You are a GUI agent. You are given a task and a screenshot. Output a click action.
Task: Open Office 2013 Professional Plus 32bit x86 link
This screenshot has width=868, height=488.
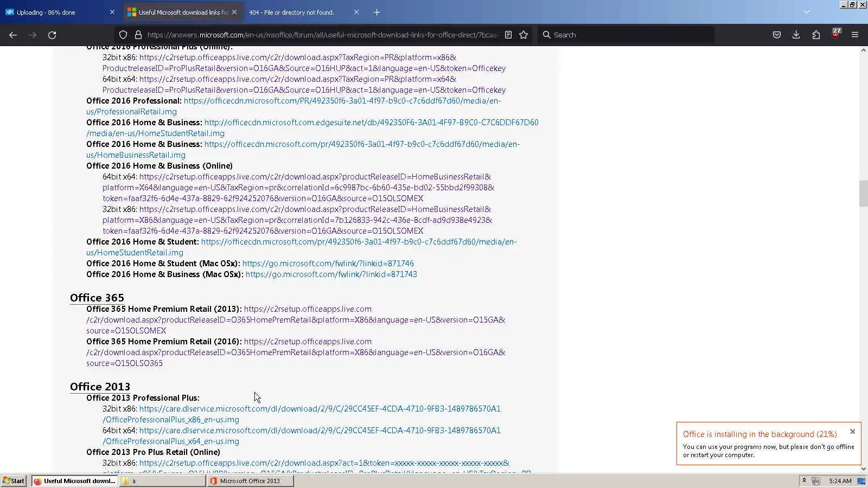point(302,414)
